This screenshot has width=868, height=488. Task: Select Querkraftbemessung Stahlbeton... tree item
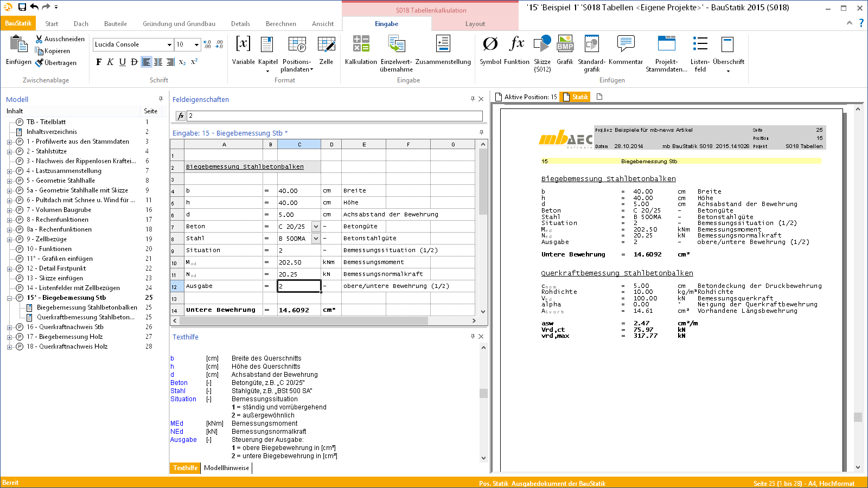coord(85,317)
